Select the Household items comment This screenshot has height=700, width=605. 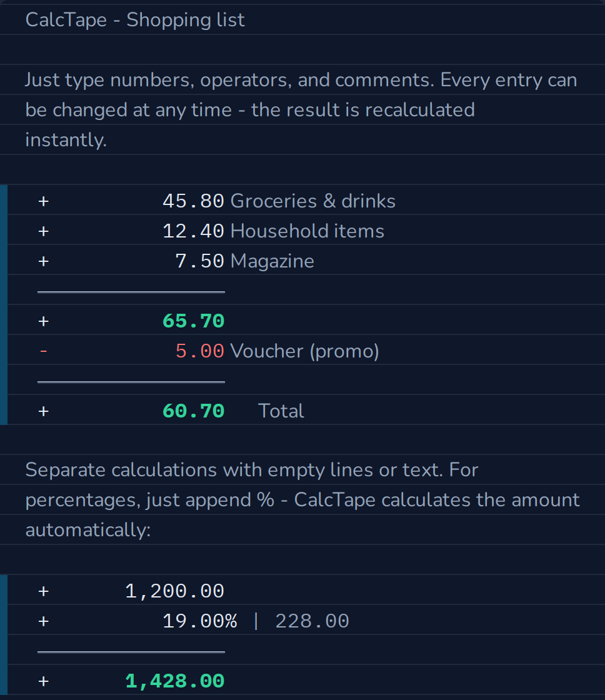(307, 231)
